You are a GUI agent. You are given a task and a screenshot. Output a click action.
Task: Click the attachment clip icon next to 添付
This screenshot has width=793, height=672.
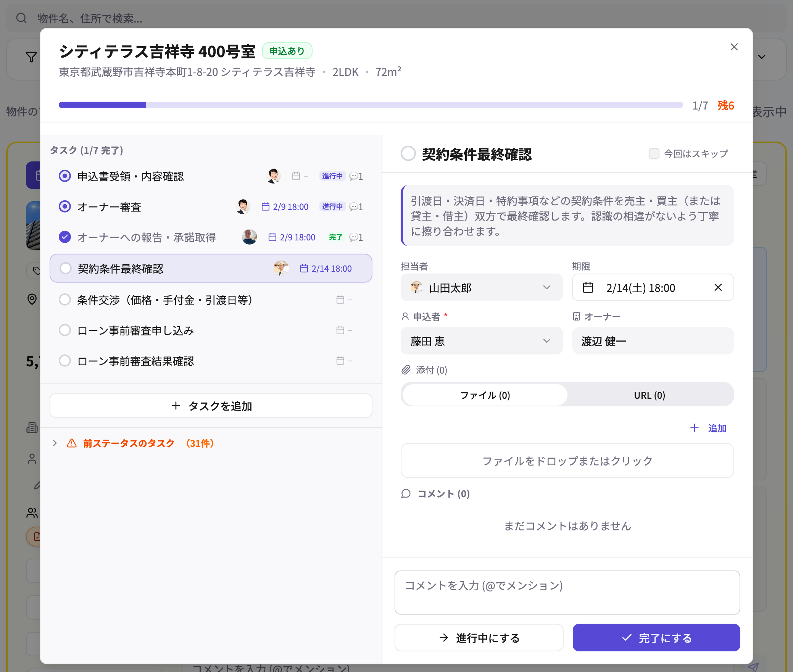point(405,370)
